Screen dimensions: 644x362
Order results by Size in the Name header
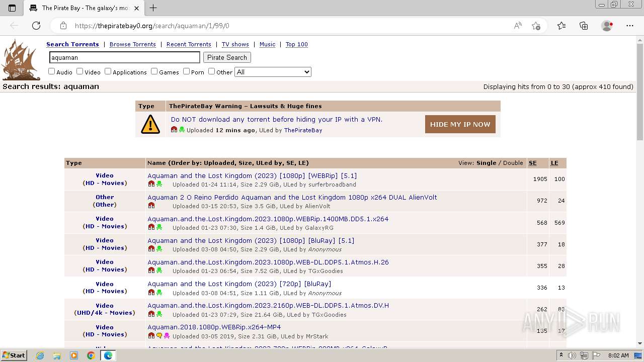click(244, 163)
